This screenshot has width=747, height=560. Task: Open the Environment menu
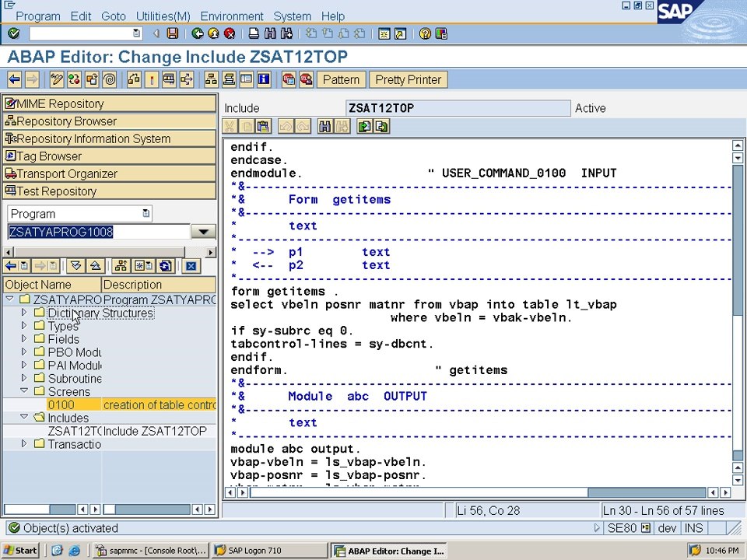[232, 16]
